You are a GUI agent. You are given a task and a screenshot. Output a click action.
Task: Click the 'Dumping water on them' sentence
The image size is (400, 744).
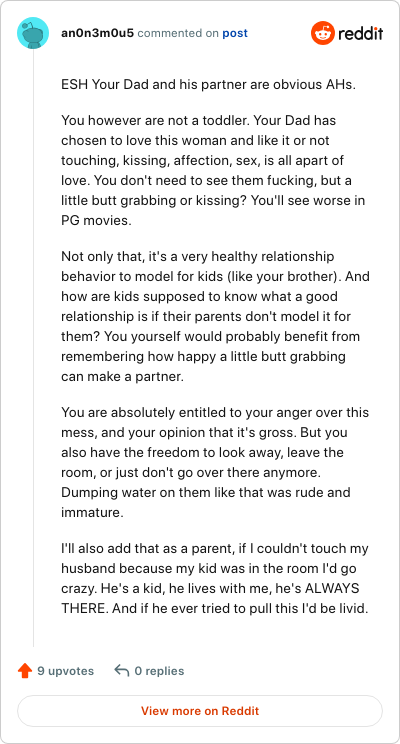coord(206,502)
